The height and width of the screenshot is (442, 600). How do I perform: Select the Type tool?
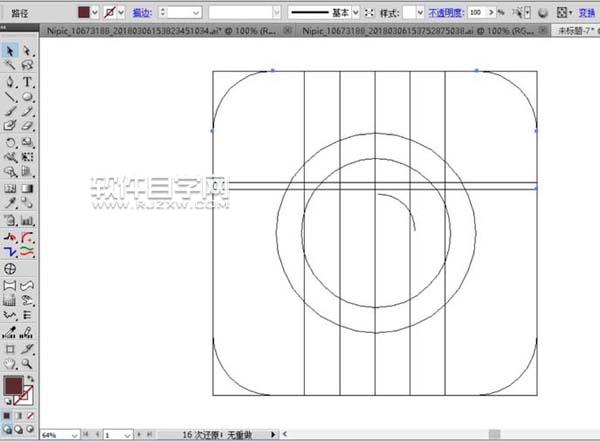coord(27,81)
